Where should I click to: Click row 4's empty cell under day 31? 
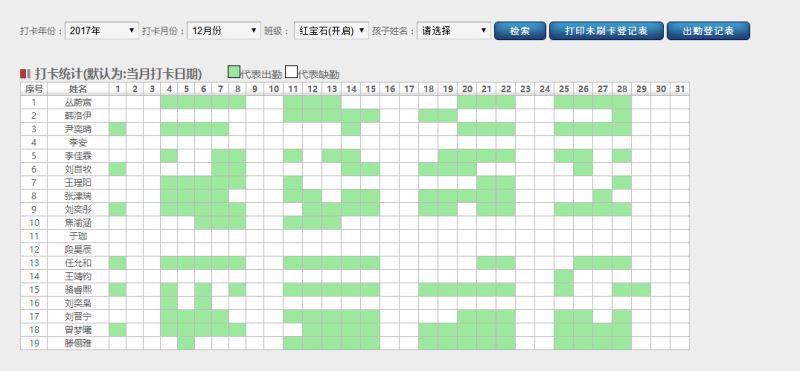point(680,142)
